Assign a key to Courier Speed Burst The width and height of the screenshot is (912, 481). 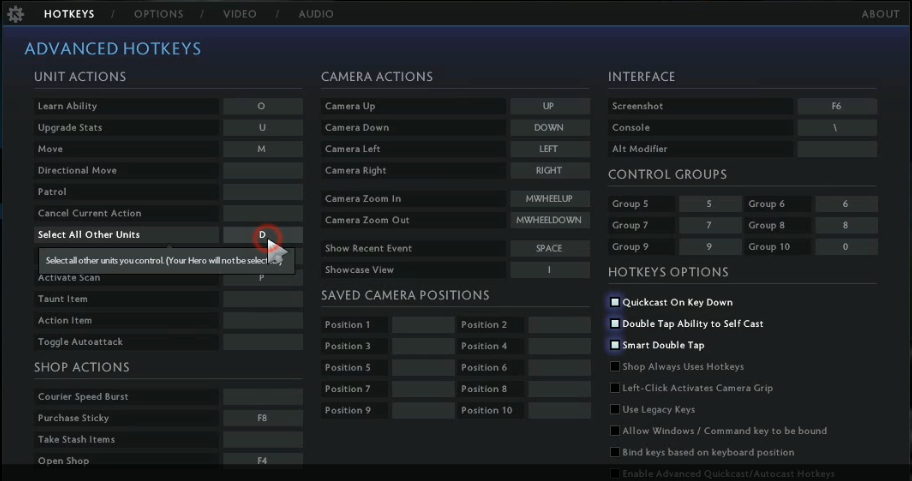262,397
